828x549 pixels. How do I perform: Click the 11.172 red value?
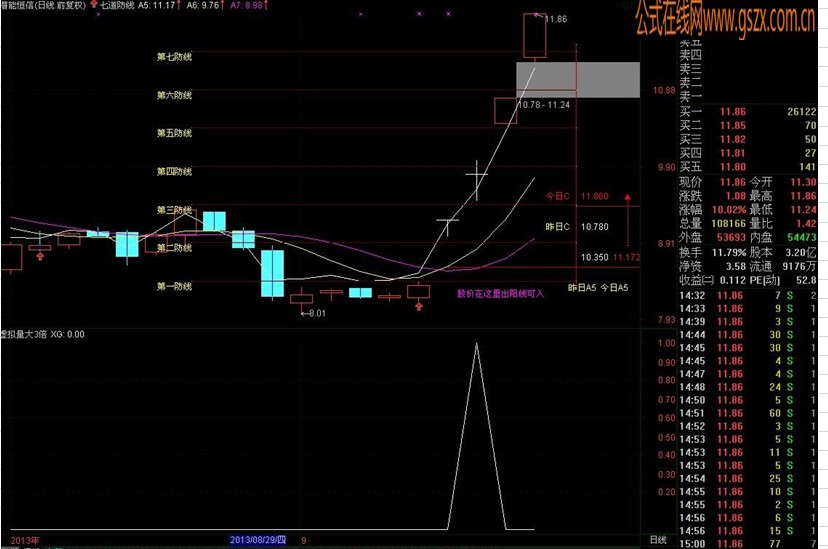pyautogui.click(x=626, y=258)
